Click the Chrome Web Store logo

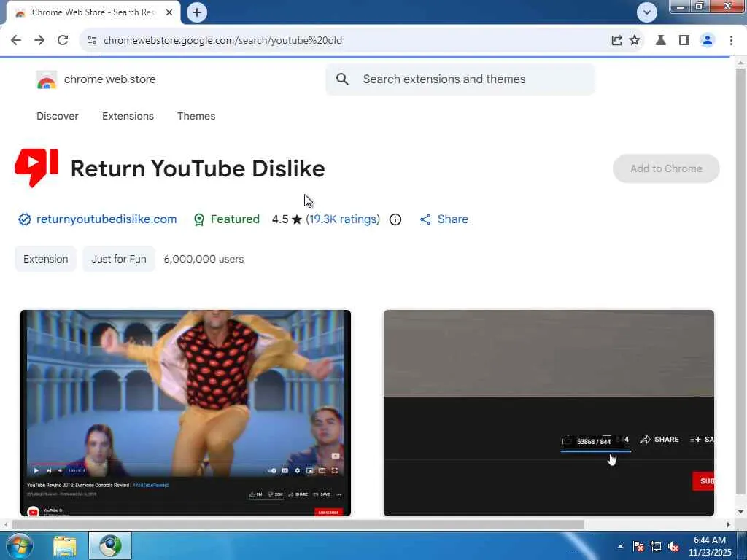click(x=47, y=79)
